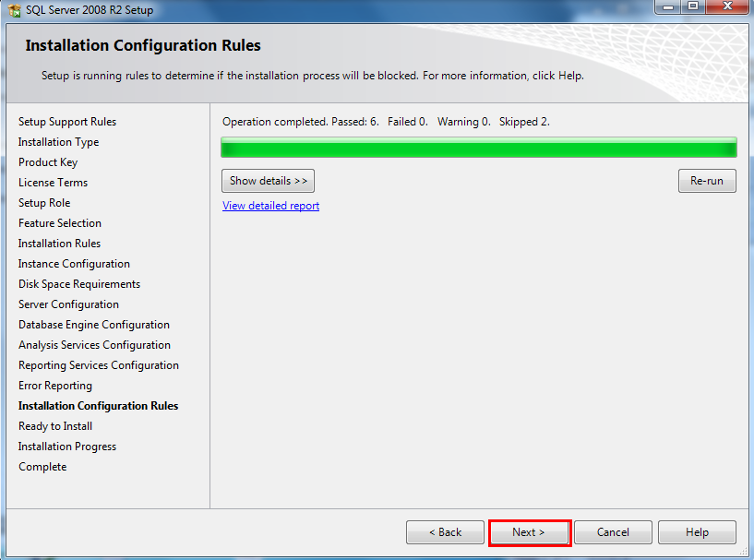
Task: Select Analysis Services Configuration step
Action: (x=95, y=345)
